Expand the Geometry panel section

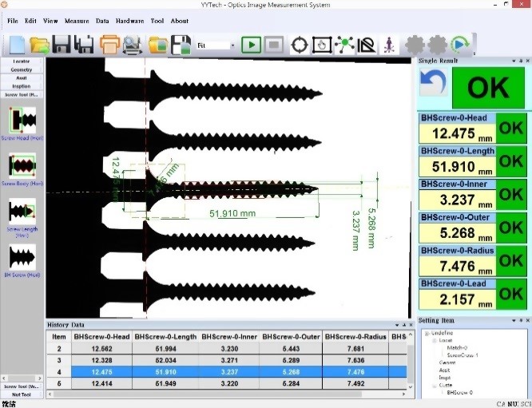[x=22, y=69]
